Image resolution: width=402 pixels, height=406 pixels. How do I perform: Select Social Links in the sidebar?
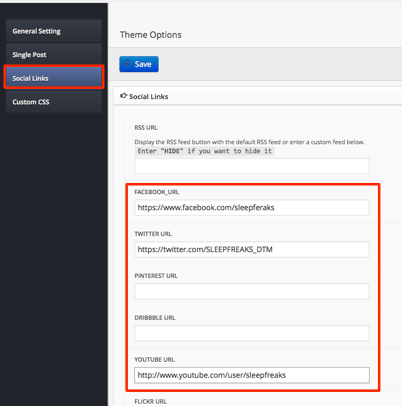point(54,78)
